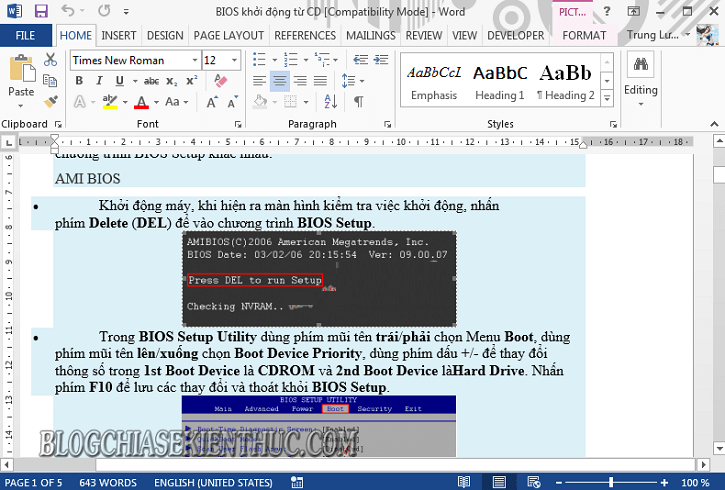Click Justify alignment icon
Viewport: 725px width, 490px height.
(320, 81)
